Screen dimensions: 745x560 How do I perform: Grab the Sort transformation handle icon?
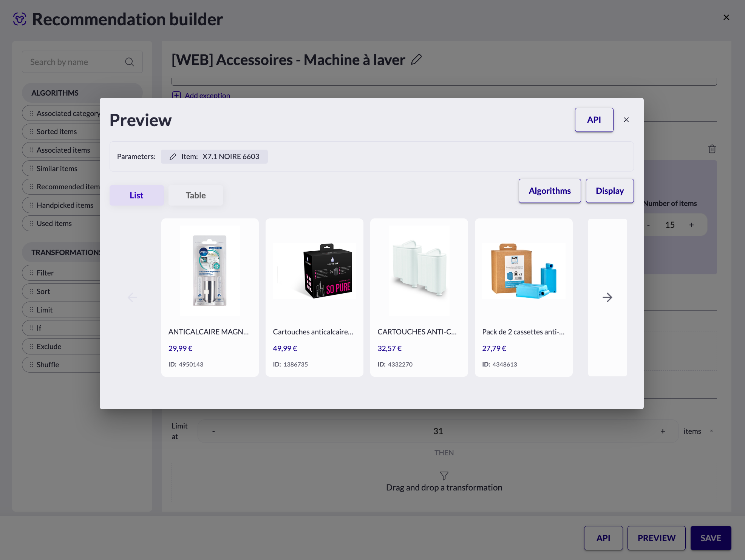click(32, 291)
